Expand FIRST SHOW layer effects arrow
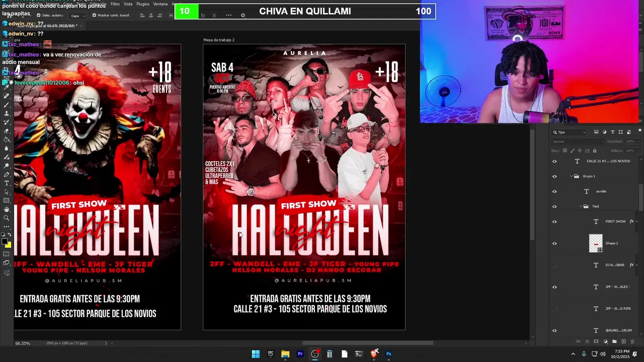Viewport: 644px width, 362px height. 637,221
